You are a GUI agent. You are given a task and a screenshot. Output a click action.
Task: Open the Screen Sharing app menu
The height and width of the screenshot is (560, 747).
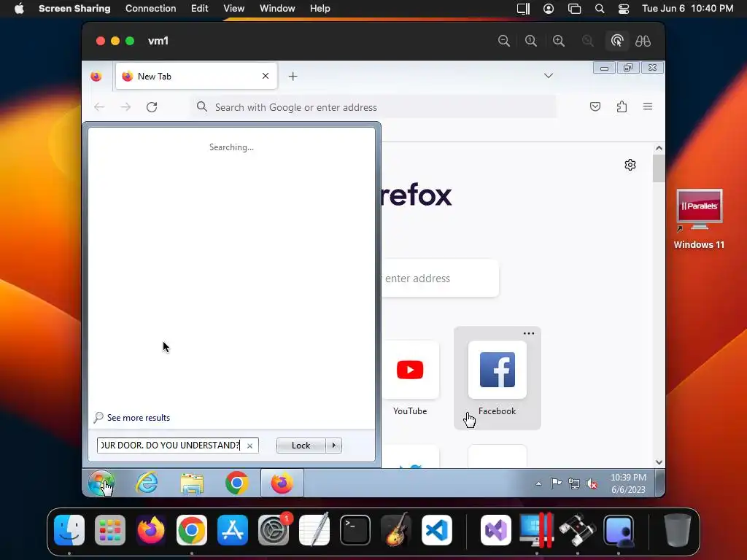pyautogui.click(x=74, y=9)
